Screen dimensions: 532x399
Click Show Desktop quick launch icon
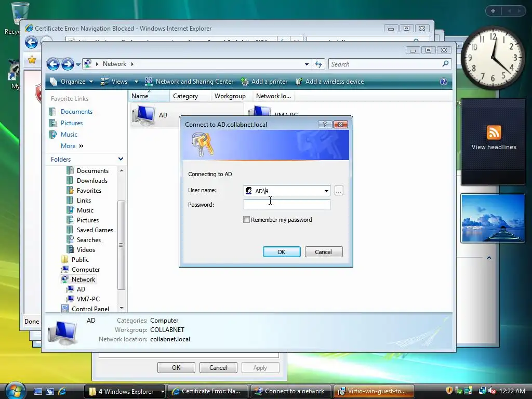(x=37, y=392)
